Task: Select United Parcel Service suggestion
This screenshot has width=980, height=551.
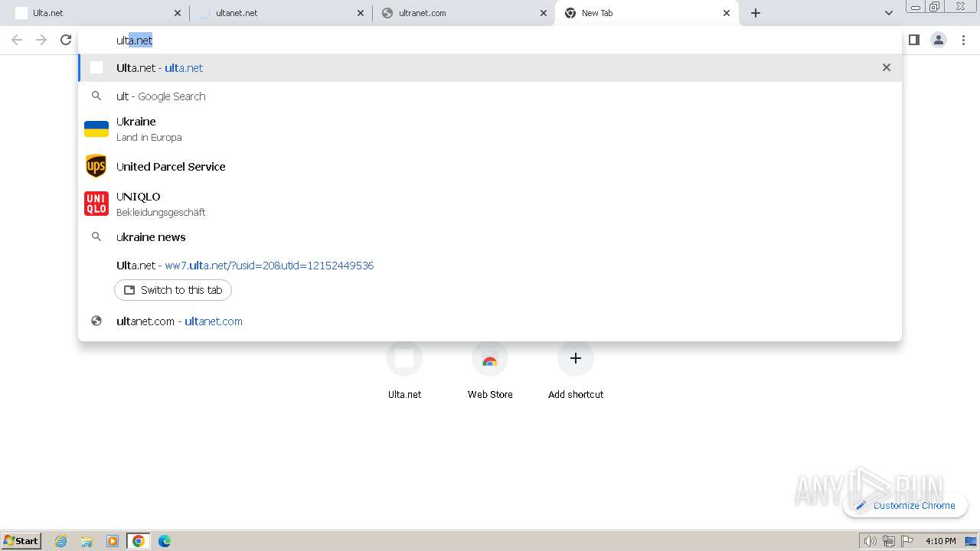Action: tap(490, 166)
